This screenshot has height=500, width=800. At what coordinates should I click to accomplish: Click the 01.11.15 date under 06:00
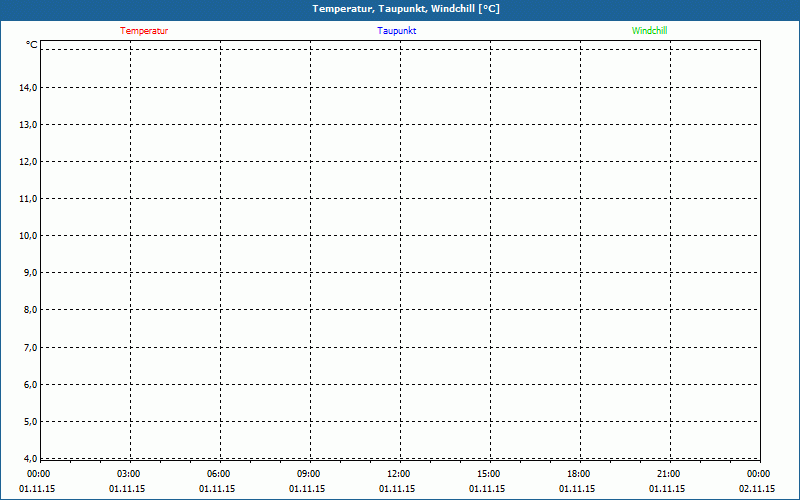point(217,489)
